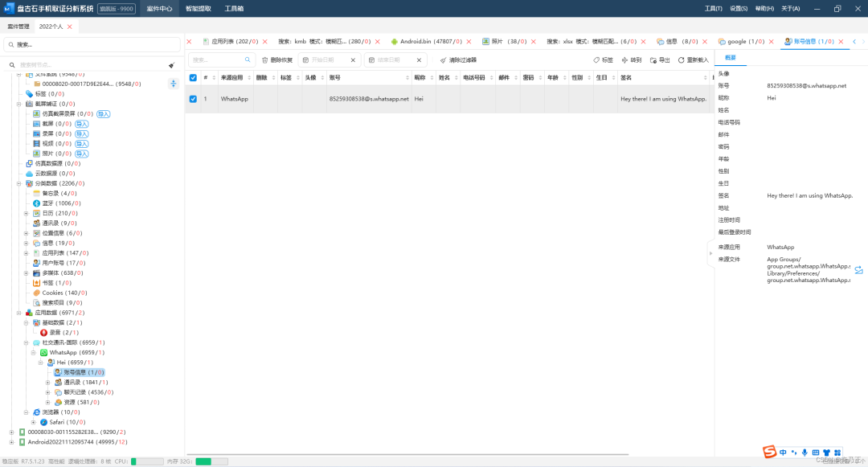This screenshot has width=868, height=467.
Task: Click the 用户账号 user account icon
Action: click(x=36, y=263)
